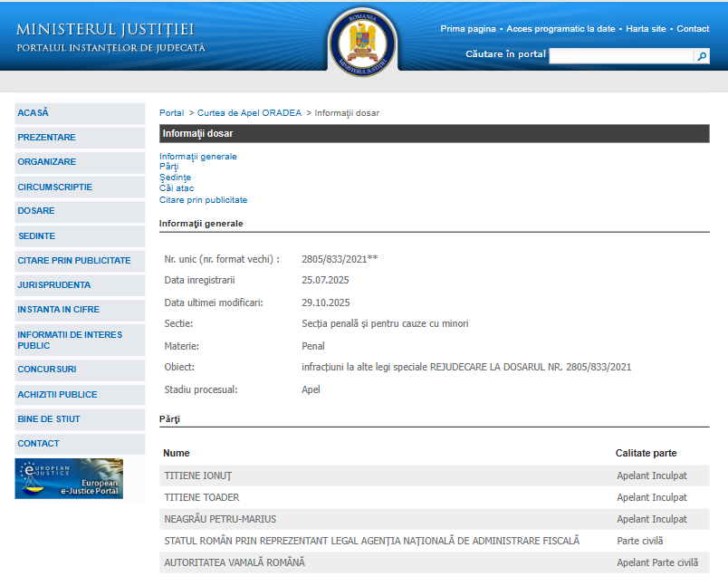Viewport: 728px width, 586px height.
Task: Click the Portal breadcrumb link
Action: 172,113
